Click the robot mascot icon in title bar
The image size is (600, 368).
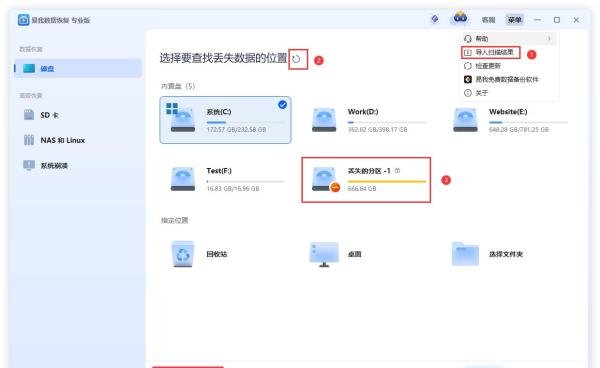tap(460, 17)
